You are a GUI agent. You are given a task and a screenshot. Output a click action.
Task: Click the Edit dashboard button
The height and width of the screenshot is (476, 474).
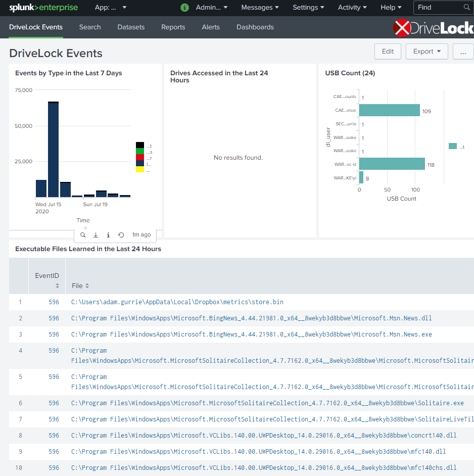(388, 52)
